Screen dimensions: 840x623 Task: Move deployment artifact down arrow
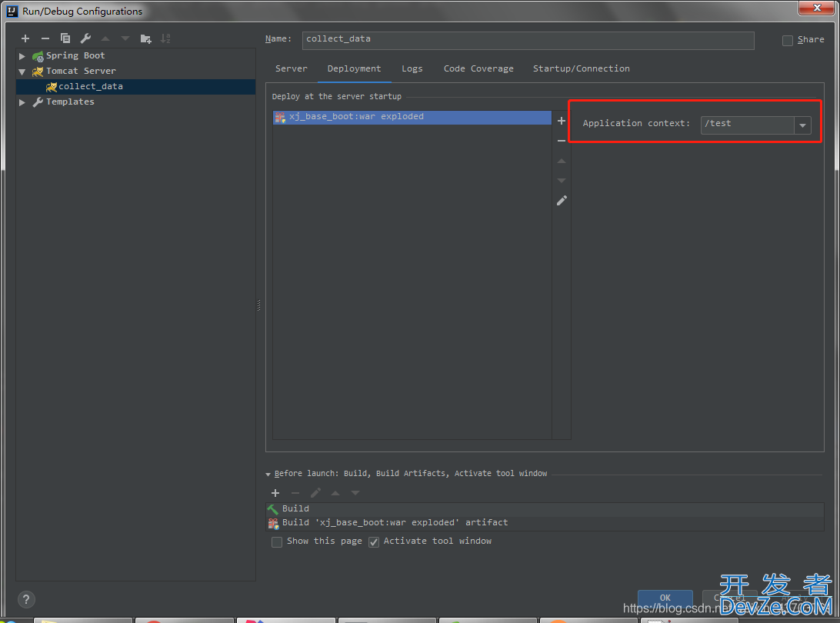562,181
